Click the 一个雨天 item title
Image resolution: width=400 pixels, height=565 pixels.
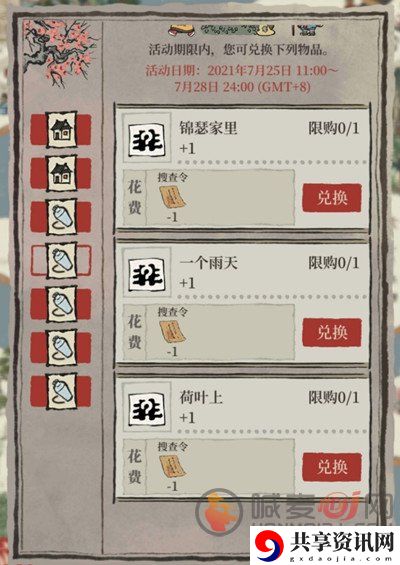(x=208, y=263)
